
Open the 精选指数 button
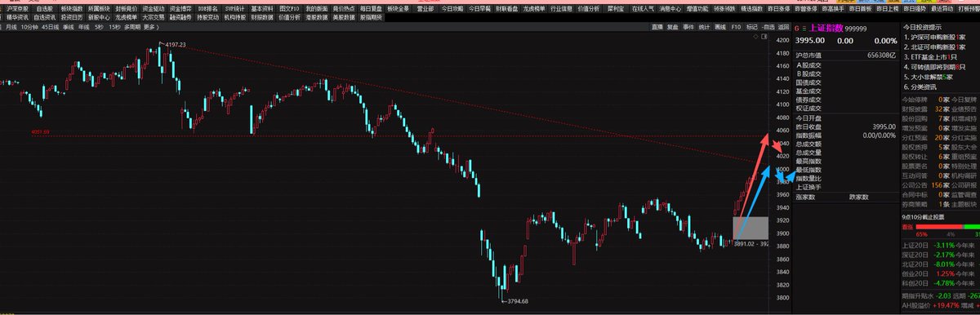coord(752,8)
